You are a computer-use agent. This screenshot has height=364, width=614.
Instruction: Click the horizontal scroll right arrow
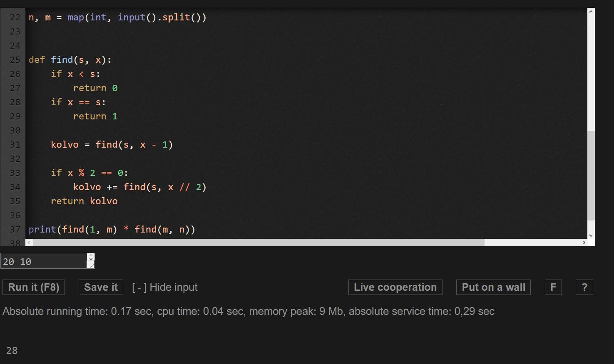584,242
